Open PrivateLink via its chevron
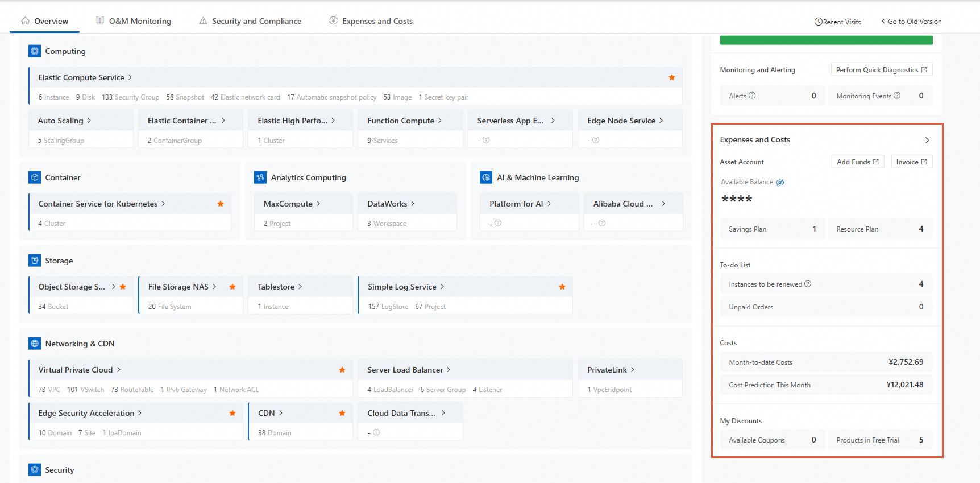 [x=633, y=370]
